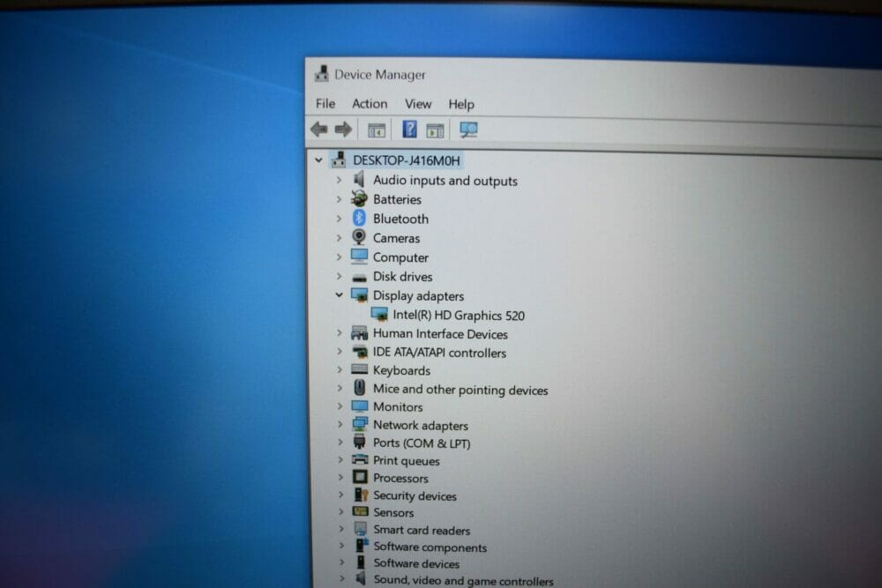Image resolution: width=882 pixels, height=588 pixels.
Task: Expand the Software components arrow
Action: click(x=340, y=546)
